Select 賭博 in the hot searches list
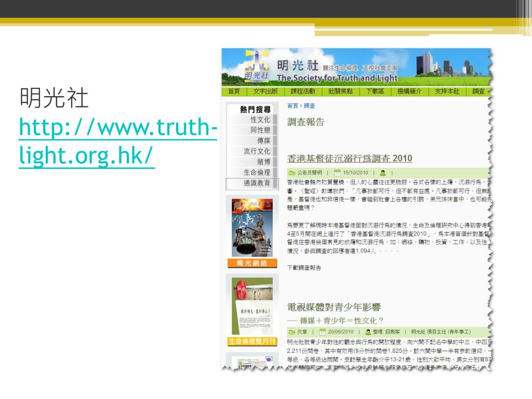 [x=263, y=162]
